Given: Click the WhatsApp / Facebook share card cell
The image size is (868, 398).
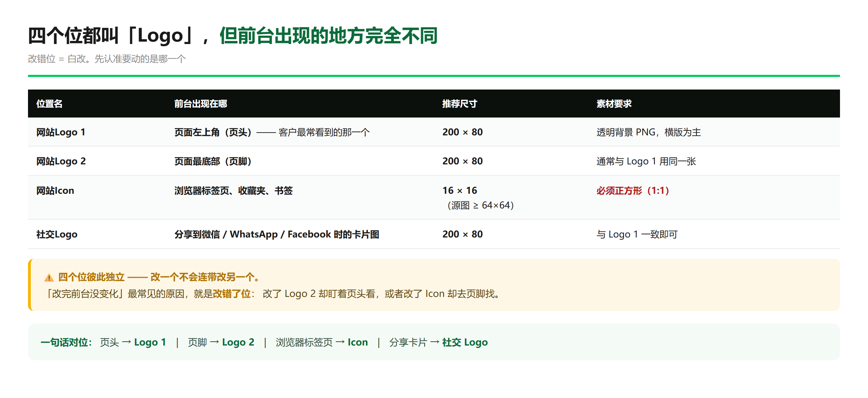Looking at the screenshot, I should [277, 234].
